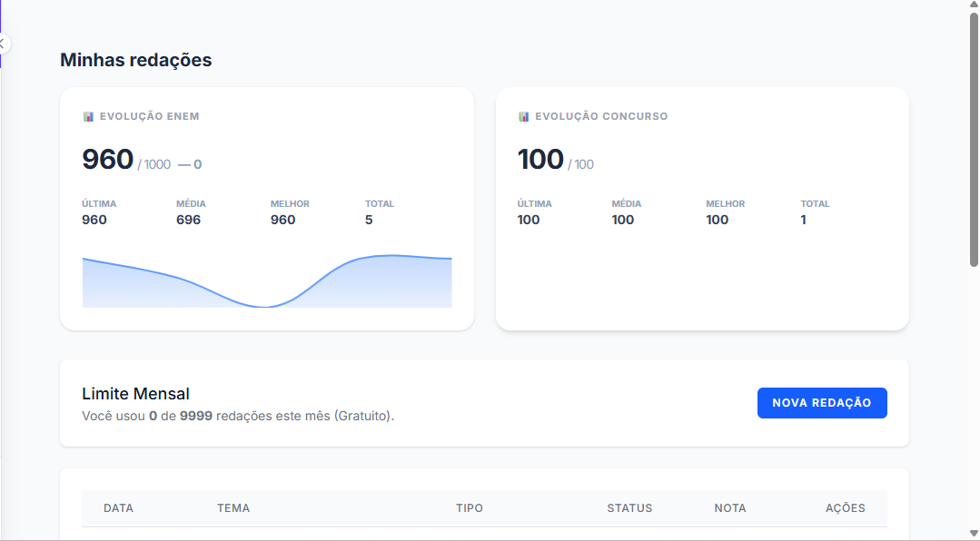
Task: Click the ENEM ÚLTIMA label
Action: point(99,203)
